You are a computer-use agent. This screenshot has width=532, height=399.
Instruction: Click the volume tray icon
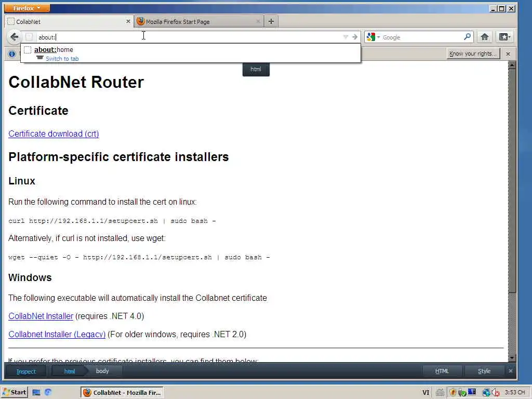[x=496, y=393]
